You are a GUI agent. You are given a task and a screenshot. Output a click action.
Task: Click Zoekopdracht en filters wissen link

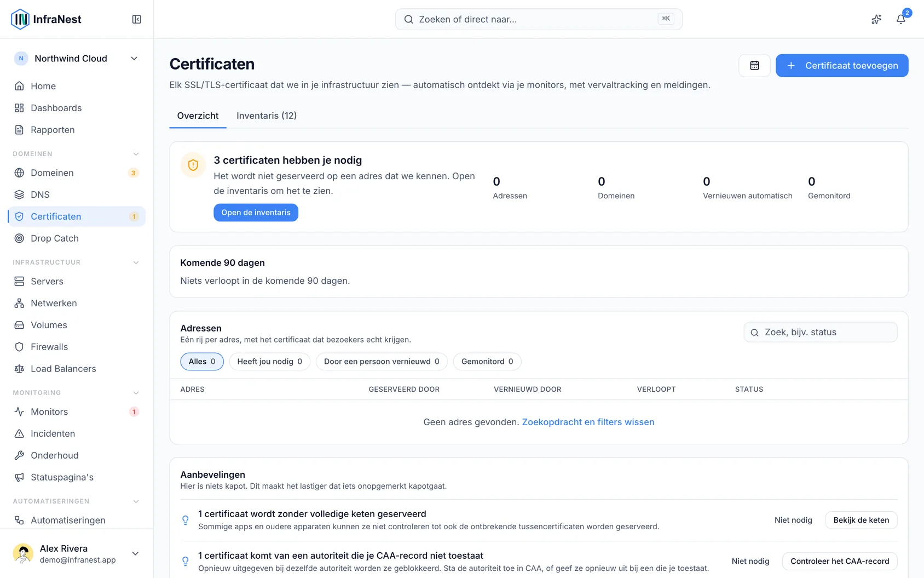[x=588, y=422]
